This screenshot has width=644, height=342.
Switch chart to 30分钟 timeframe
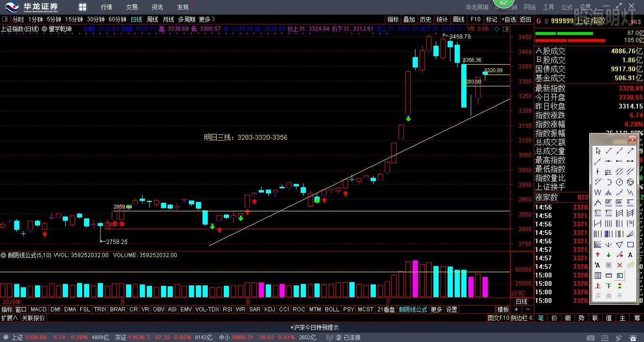[96, 19]
